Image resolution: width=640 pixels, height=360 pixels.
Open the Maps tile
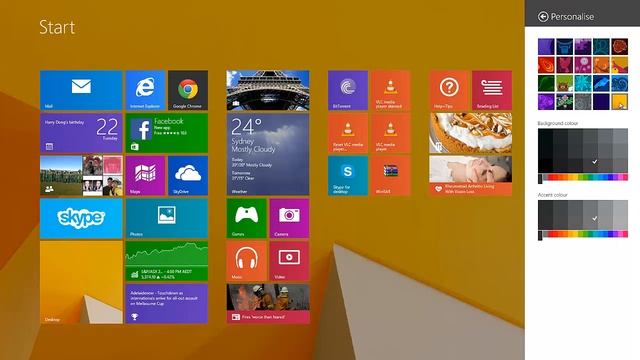tap(145, 176)
